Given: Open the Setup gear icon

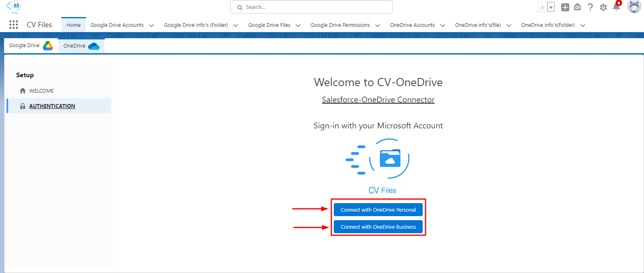Looking at the screenshot, I should pyautogui.click(x=603, y=7).
